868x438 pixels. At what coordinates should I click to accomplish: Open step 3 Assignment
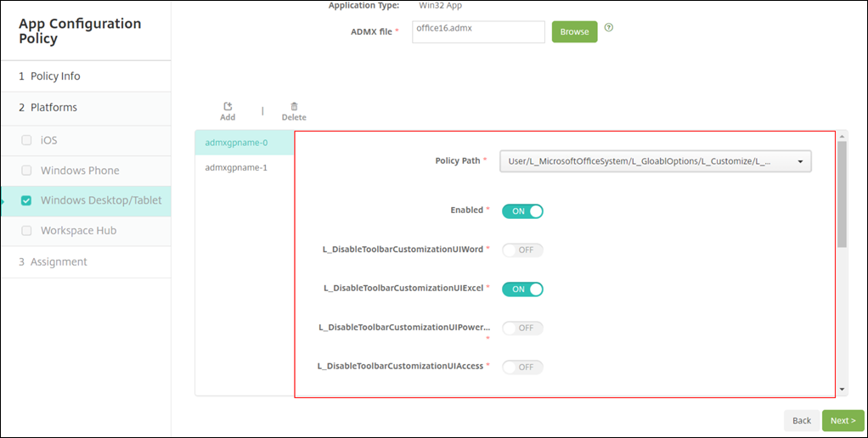click(86, 262)
